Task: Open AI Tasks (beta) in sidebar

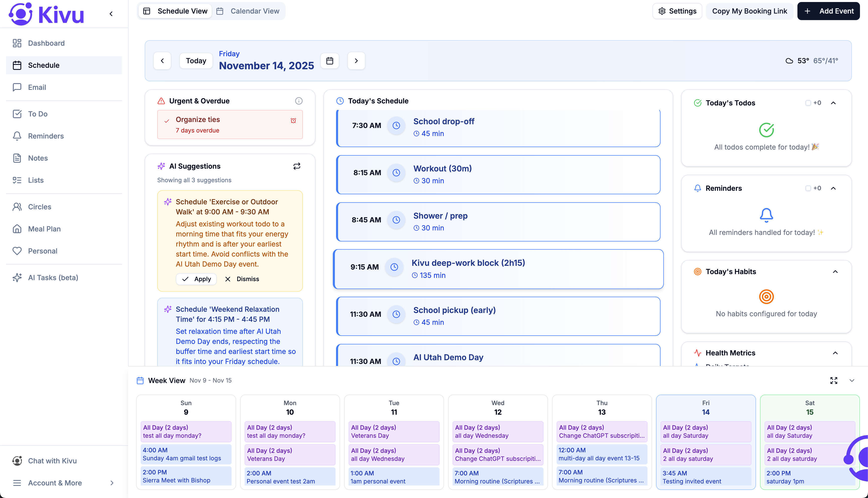Action: [53, 277]
